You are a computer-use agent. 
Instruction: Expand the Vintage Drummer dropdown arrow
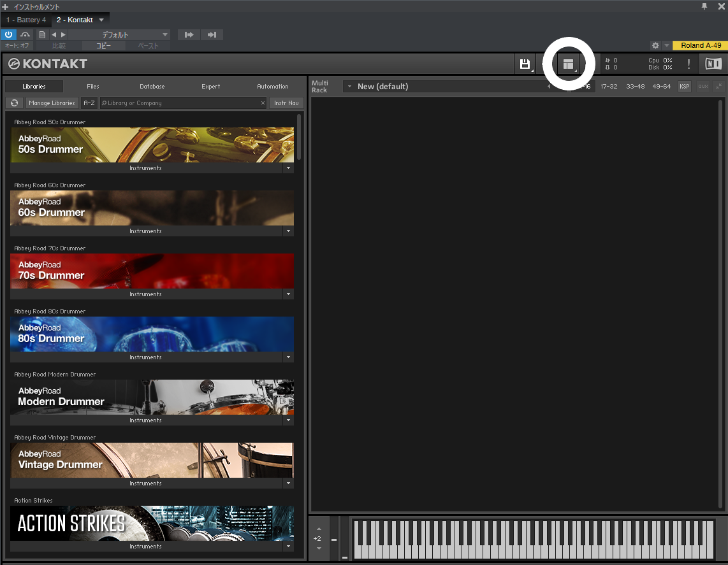point(288,483)
